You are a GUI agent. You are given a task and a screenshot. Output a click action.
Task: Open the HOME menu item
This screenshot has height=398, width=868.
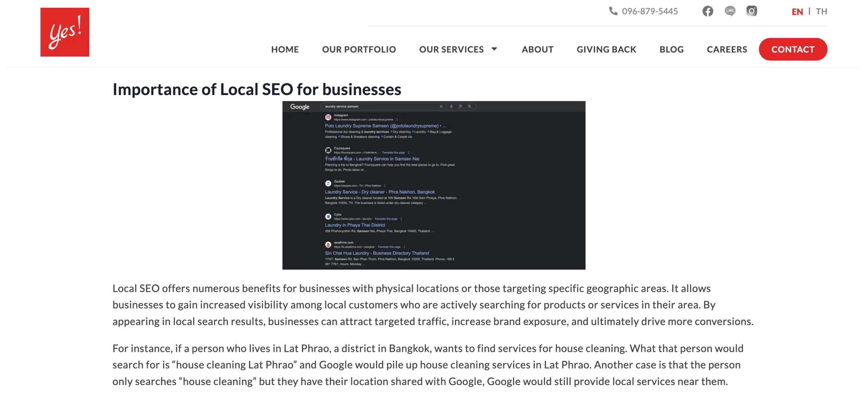[x=284, y=49]
